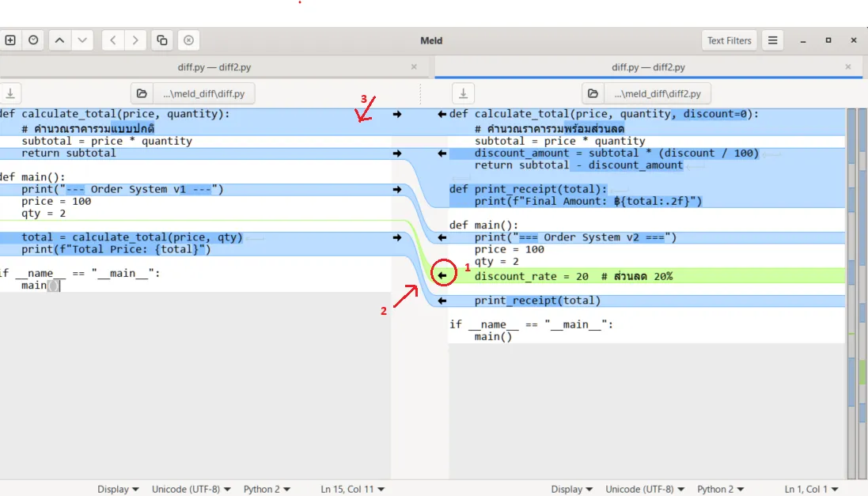This screenshot has width=868, height=496.
Task: Save the left pane file with the download icon
Action: 10,93
